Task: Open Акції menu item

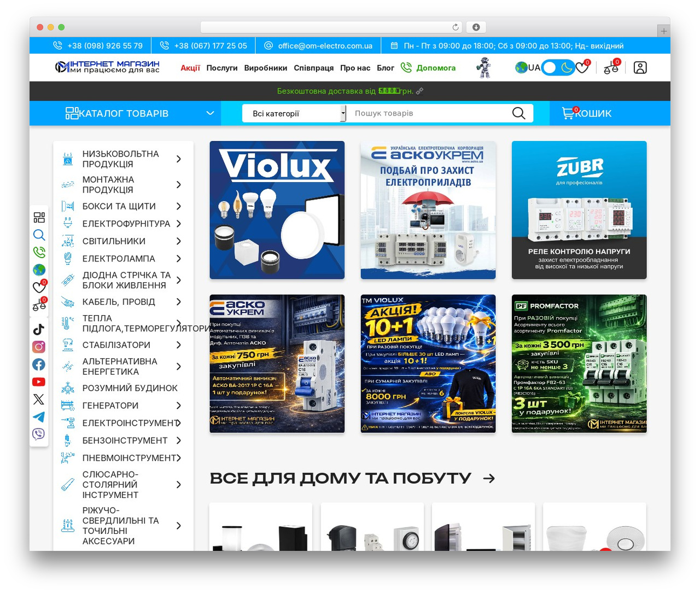Action: click(x=190, y=68)
